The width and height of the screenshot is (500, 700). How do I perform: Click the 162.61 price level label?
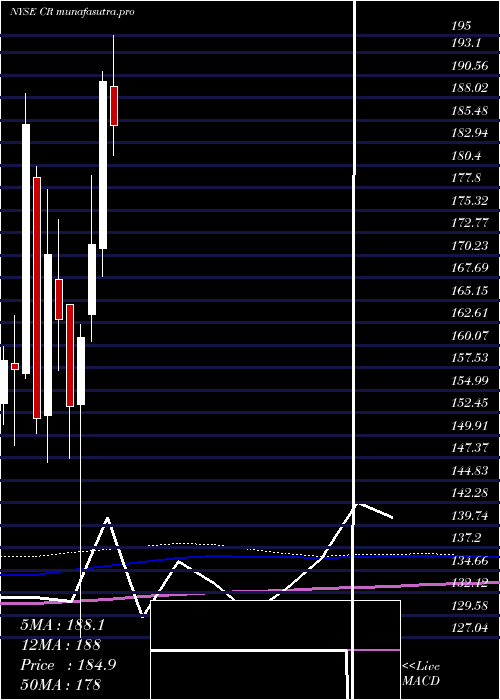[x=470, y=313]
